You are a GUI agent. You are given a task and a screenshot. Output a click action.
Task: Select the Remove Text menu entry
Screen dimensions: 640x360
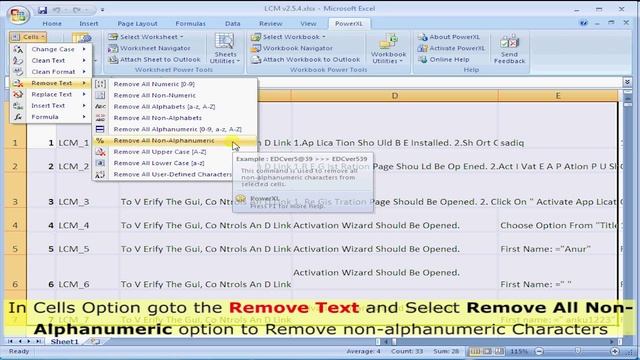[x=51, y=83]
